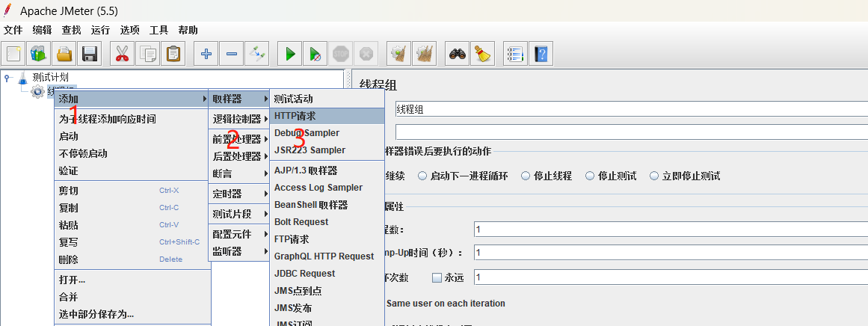Click the Paste clipboard icon

coord(173,55)
